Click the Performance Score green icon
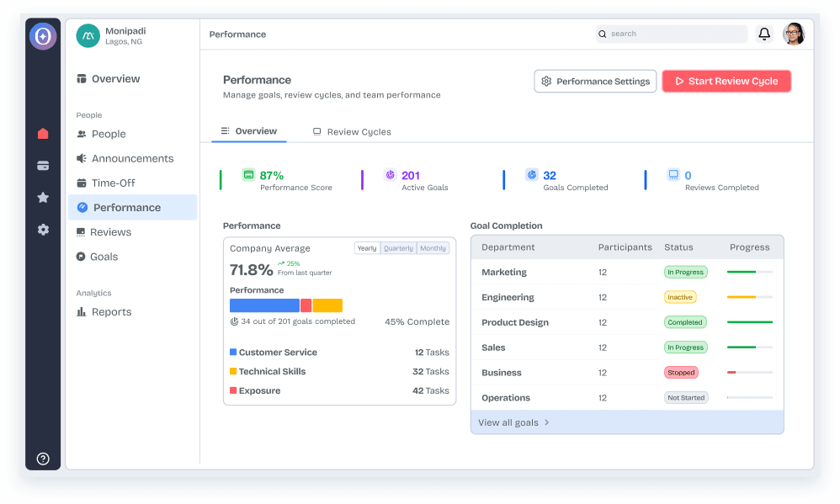This screenshot has width=840, height=504. tap(248, 175)
